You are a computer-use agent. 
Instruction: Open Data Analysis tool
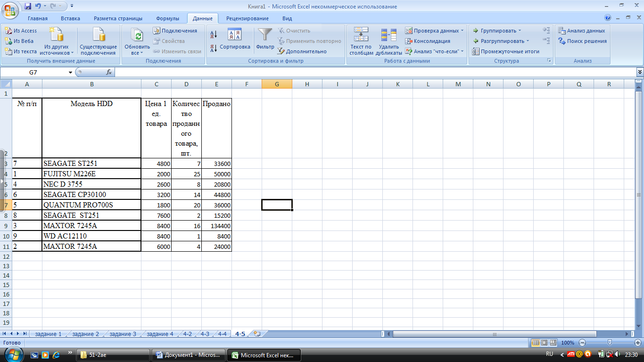[x=581, y=31]
